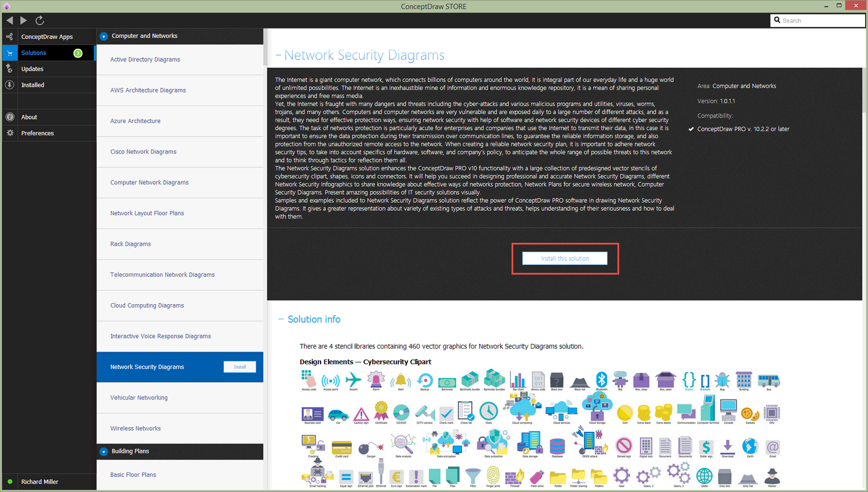The width and height of the screenshot is (868, 492).
Task: Open Cloud Computing Diagrams
Action: click(180, 305)
